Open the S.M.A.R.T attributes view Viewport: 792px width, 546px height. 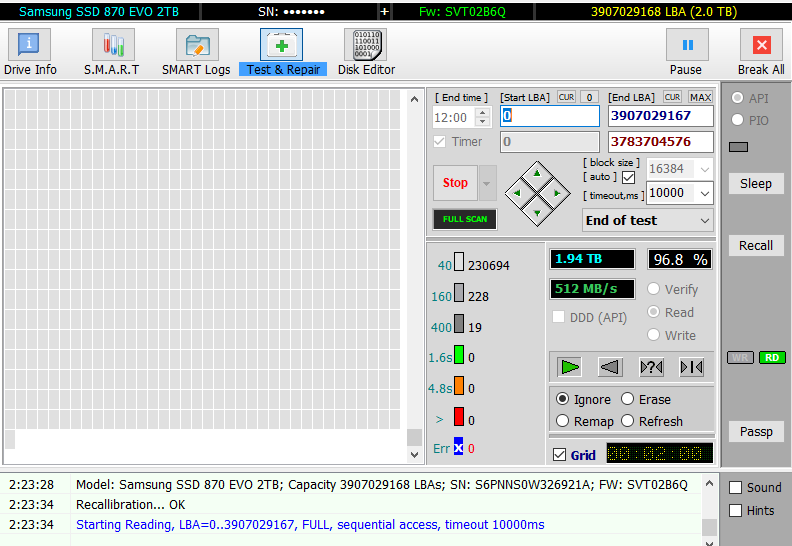coord(112,53)
